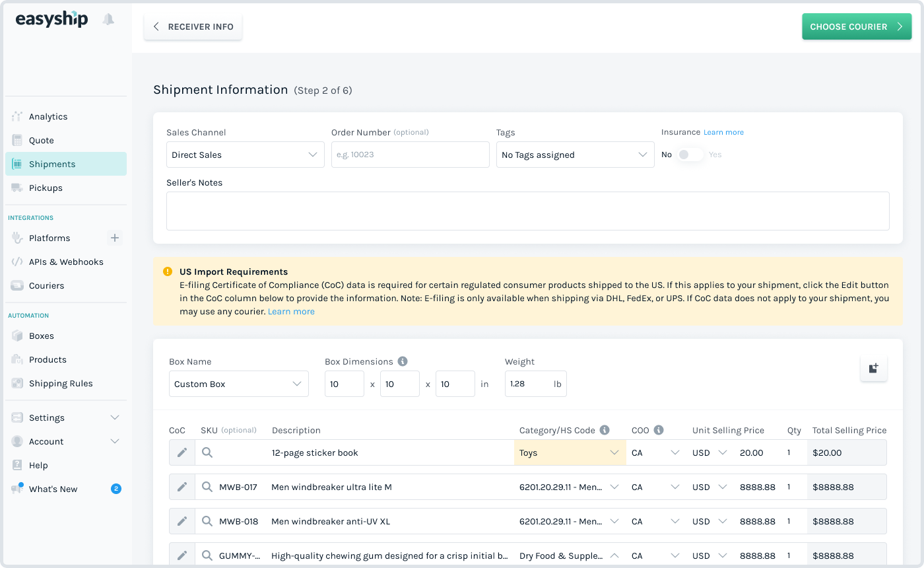Open Shipping Rules in the sidebar
924x568 pixels.
click(66, 383)
